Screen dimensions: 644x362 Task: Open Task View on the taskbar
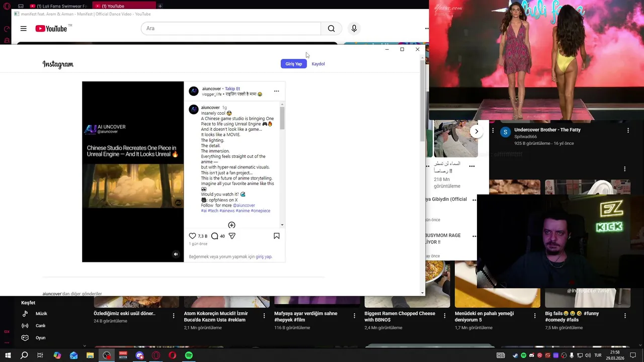coord(40,355)
